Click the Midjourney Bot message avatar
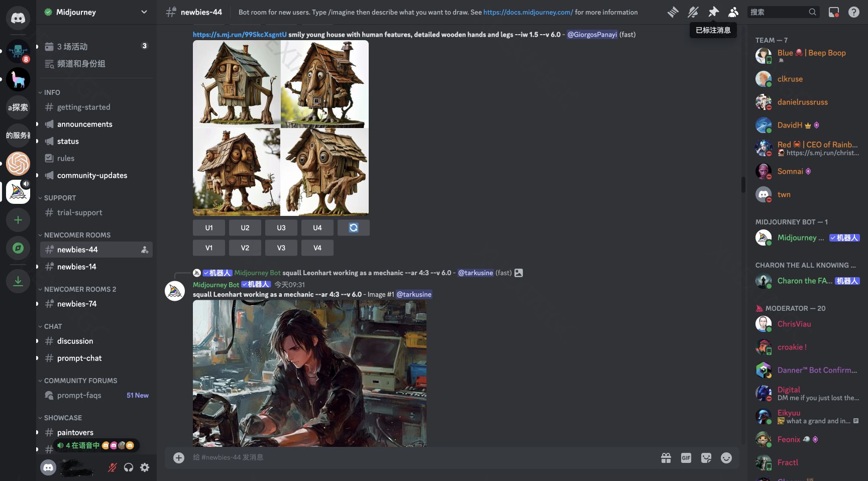The height and width of the screenshot is (481, 868). pyautogui.click(x=175, y=291)
